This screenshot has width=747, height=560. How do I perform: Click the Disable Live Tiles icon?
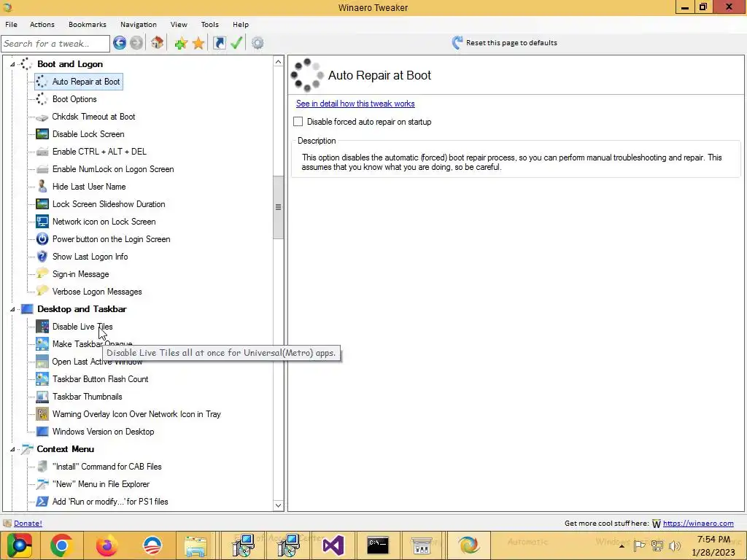pos(42,327)
